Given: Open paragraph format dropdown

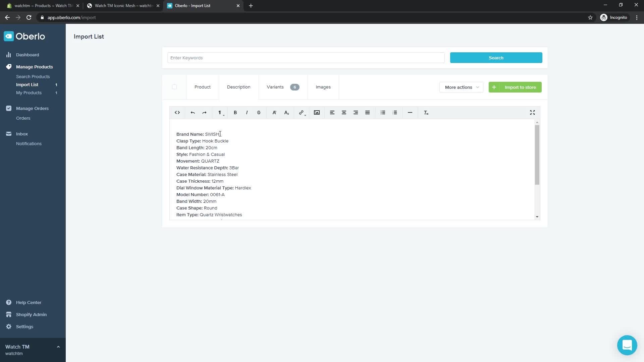Looking at the screenshot, I should tap(220, 113).
